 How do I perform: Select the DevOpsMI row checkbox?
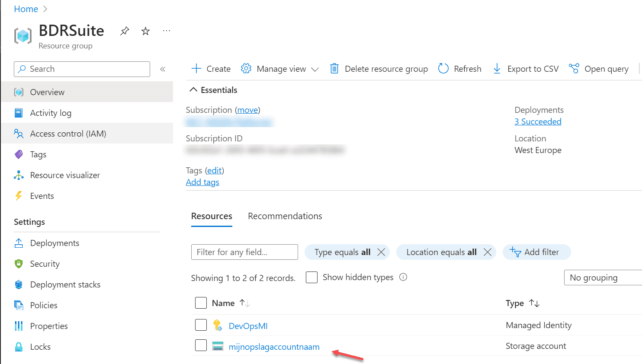coord(201,325)
